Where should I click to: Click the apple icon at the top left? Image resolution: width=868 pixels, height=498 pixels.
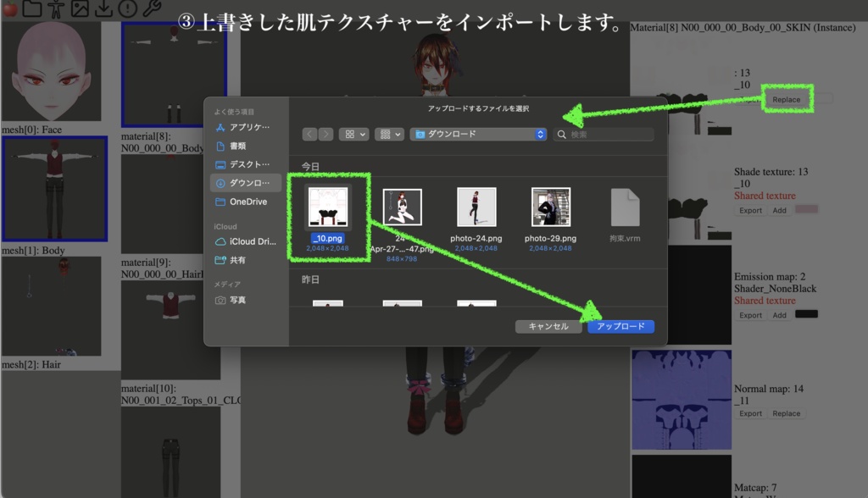10,8
